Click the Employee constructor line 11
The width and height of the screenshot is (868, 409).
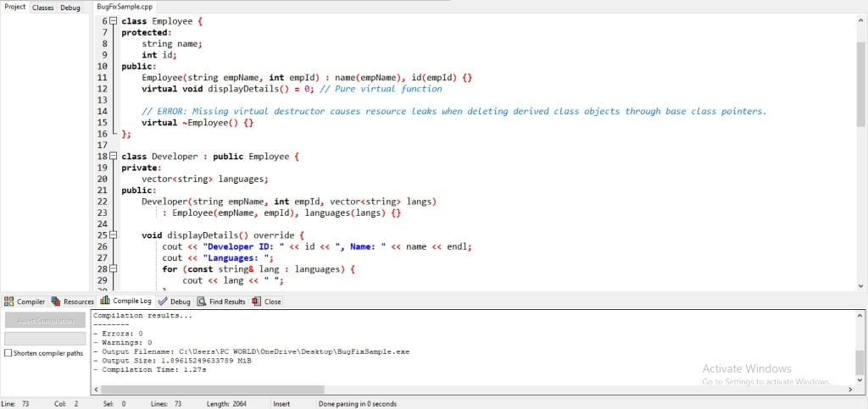pos(307,77)
